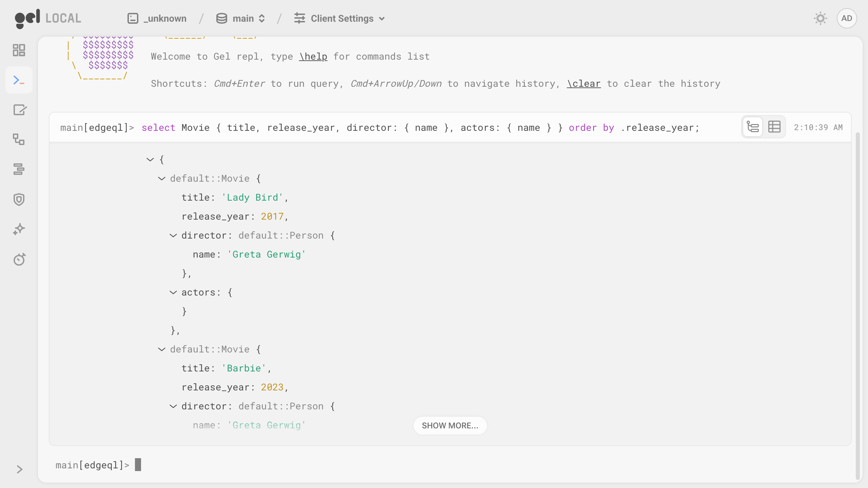Open the Auth shield sidebar icon

pos(19,199)
